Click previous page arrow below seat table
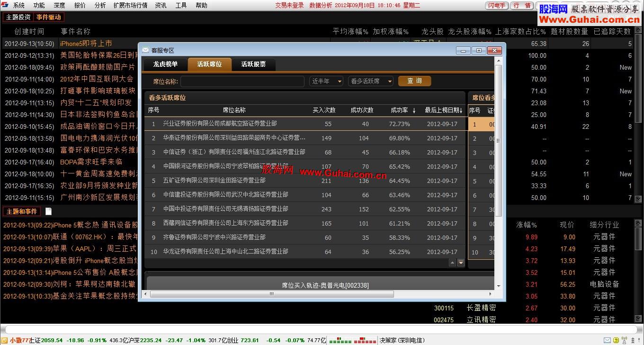This screenshot has height=345, width=644. pyautogui.click(x=452, y=263)
